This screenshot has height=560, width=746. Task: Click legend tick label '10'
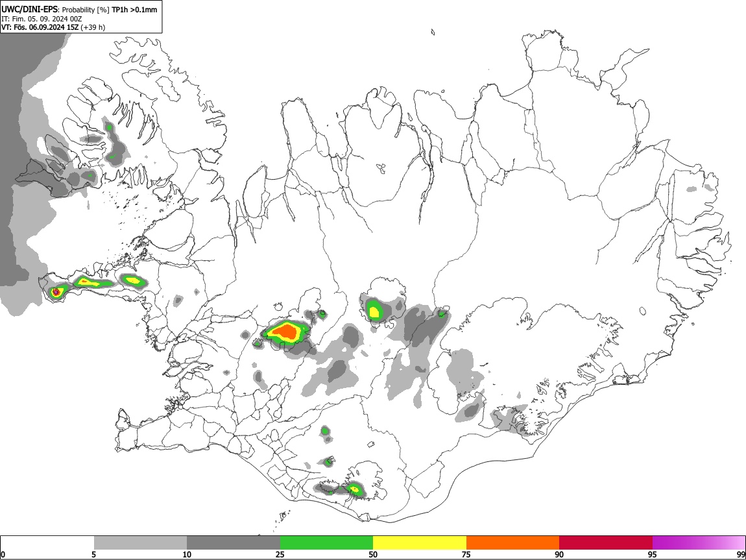[x=187, y=554]
